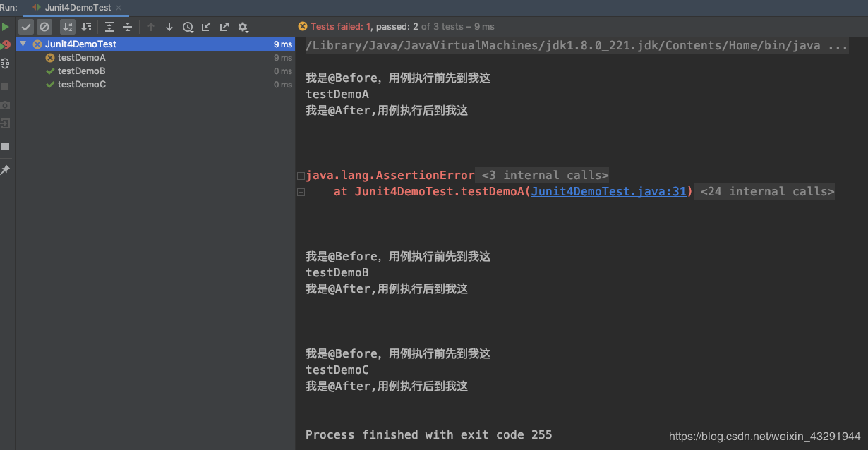Expand the folded java command line ellipsis
This screenshot has width=868, height=450.
click(838, 46)
